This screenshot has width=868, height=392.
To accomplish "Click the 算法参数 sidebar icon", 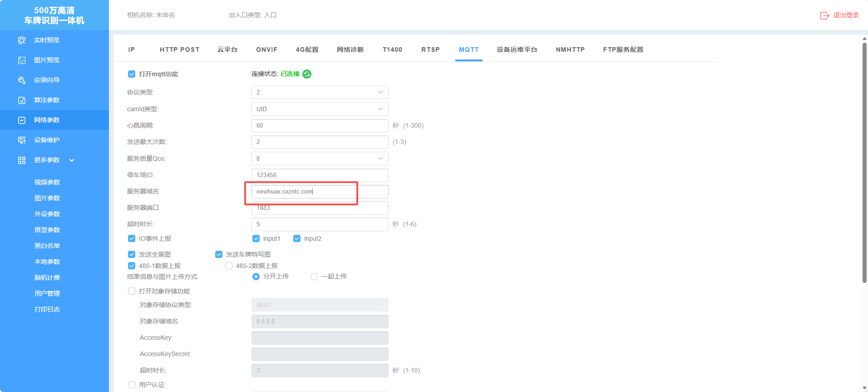I will tap(22, 100).
